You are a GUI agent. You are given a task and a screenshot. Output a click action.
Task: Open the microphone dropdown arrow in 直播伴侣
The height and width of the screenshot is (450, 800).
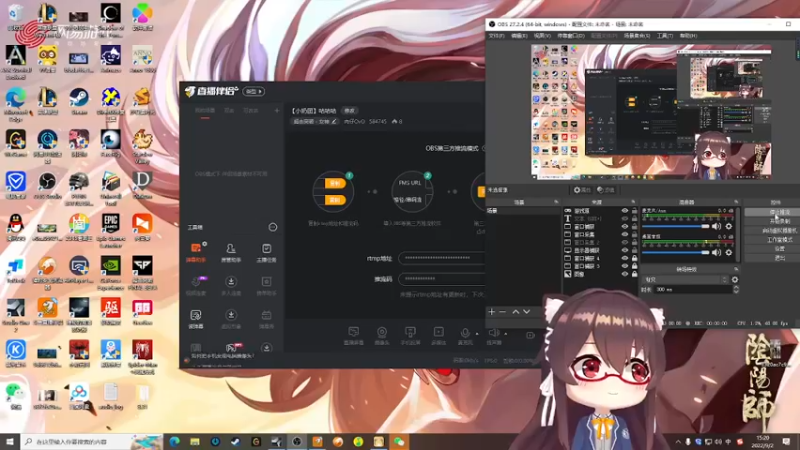click(477, 334)
